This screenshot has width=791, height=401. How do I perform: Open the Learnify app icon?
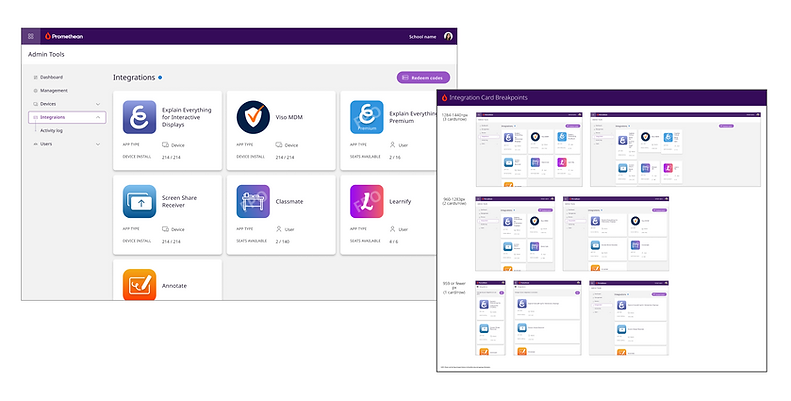pyautogui.click(x=367, y=201)
